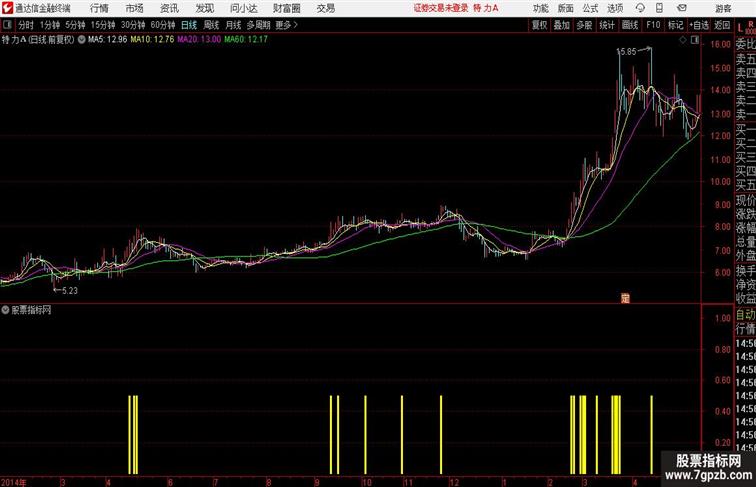Switch to 分时 period tab
The width and height of the screenshot is (756, 487).
pyautogui.click(x=26, y=25)
